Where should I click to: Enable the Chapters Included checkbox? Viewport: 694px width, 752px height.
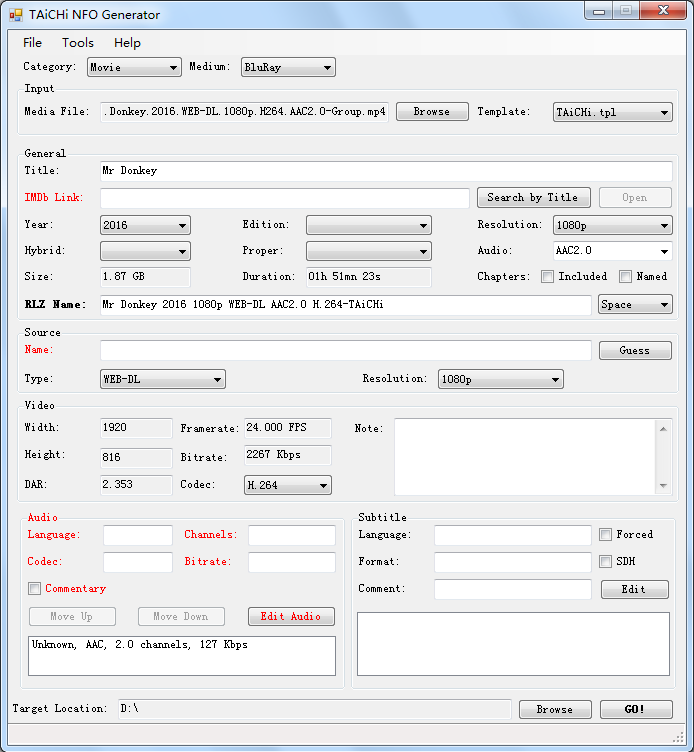(547, 276)
